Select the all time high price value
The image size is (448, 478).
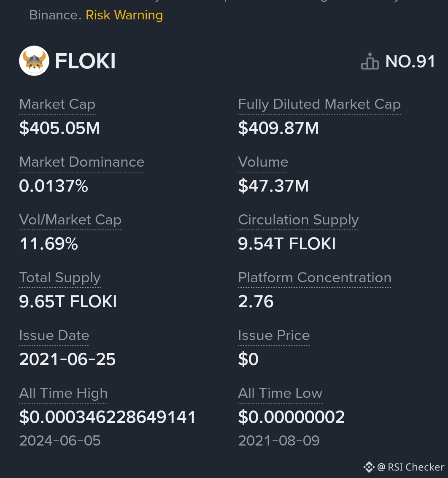(x=108, y=417)
